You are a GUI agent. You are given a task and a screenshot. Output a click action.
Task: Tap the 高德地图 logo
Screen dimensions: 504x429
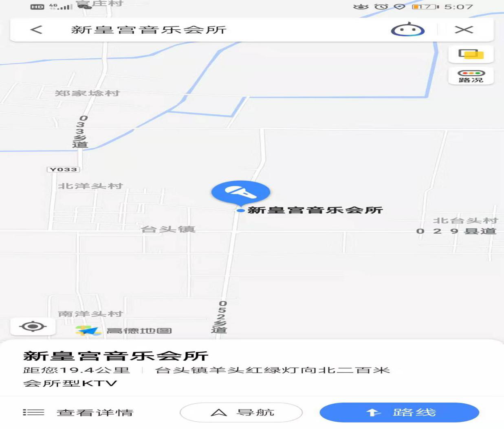click(123, 331)
